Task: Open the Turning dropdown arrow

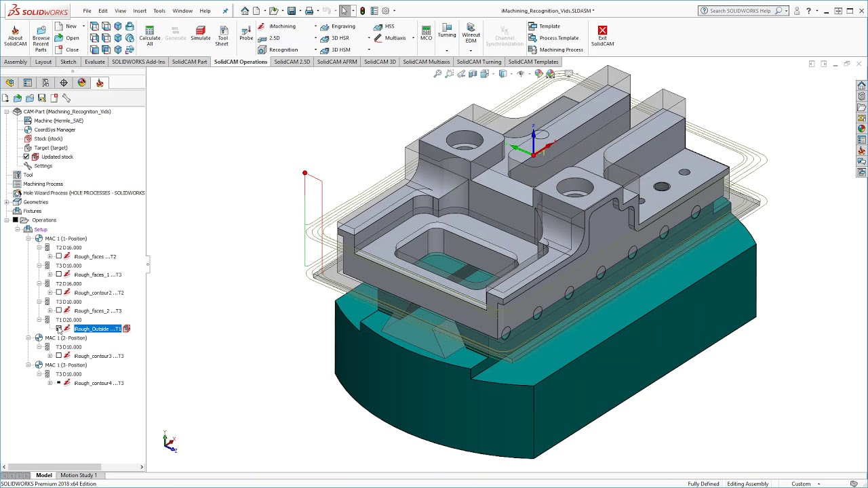Action: pos(446,50)
